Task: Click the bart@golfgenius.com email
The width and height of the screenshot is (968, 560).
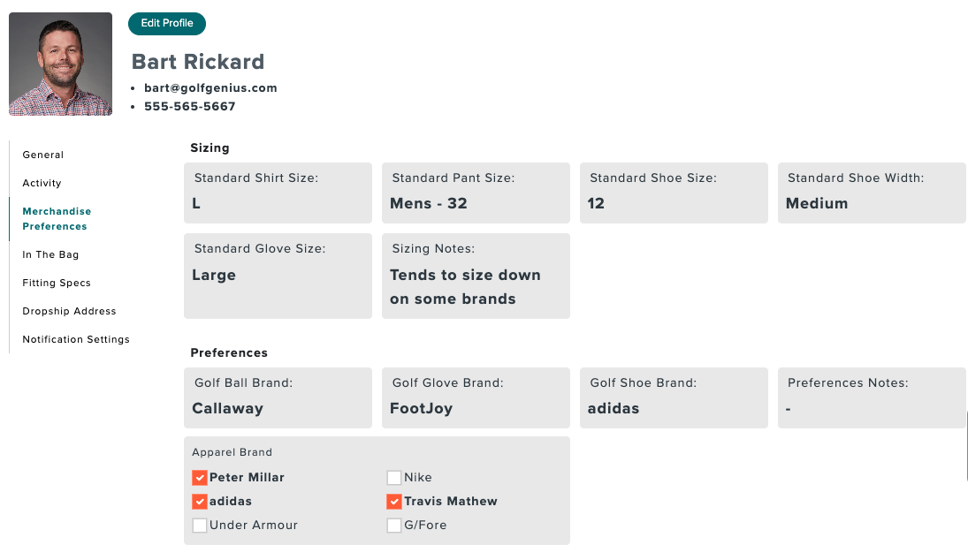Action: (210, 88)
